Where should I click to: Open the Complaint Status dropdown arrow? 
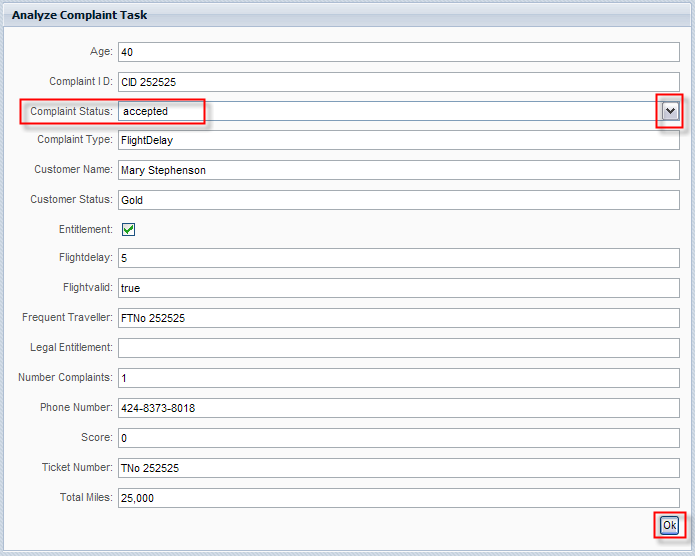pyautogui.click(x=670, y=111)
